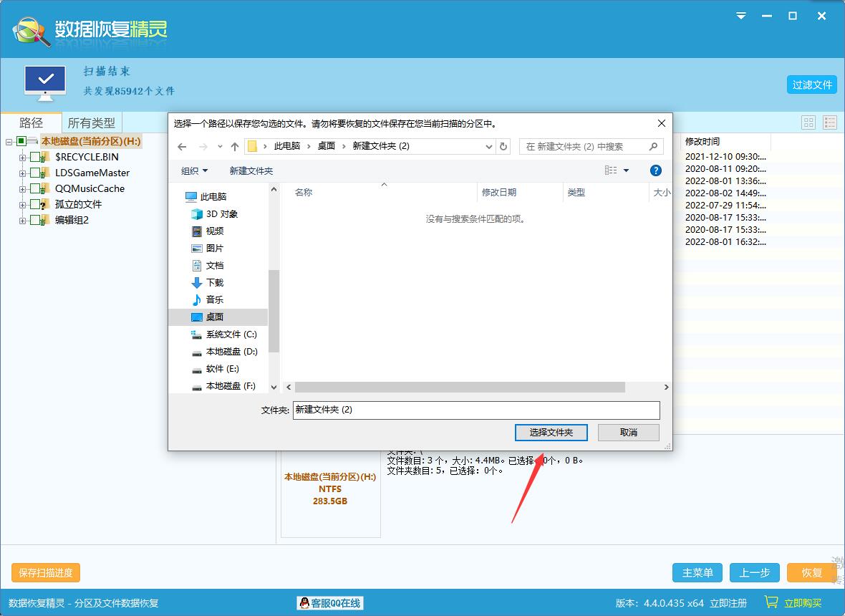The height and width of the screenshot is (616, 845).
Task: Open 客服QQ在线 customer service chat
Action: click(x=330, y=602)
